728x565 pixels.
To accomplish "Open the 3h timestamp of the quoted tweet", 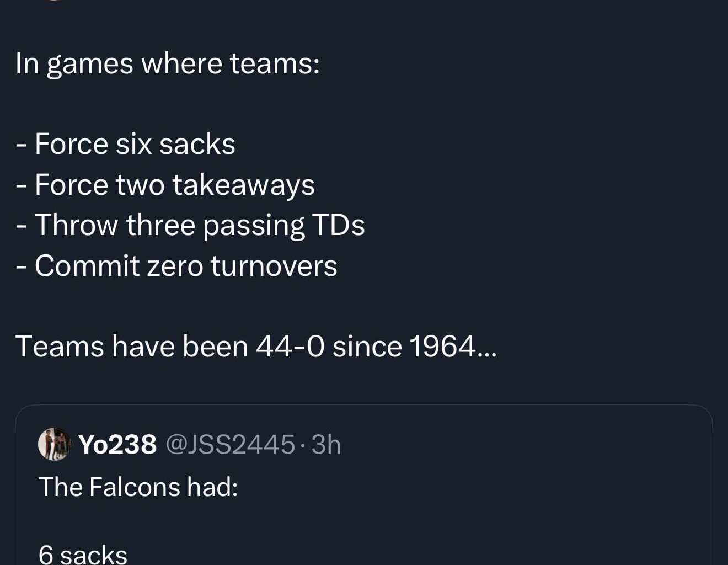I will click(x=328, y=445).
